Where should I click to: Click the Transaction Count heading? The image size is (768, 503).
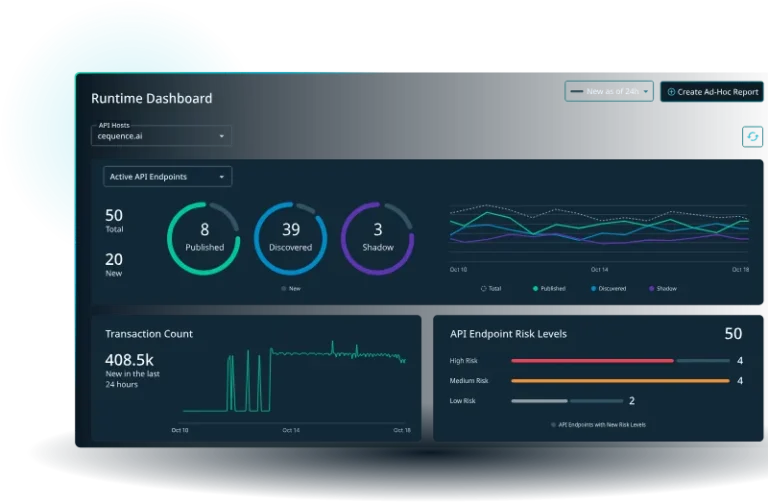(149, 334)
